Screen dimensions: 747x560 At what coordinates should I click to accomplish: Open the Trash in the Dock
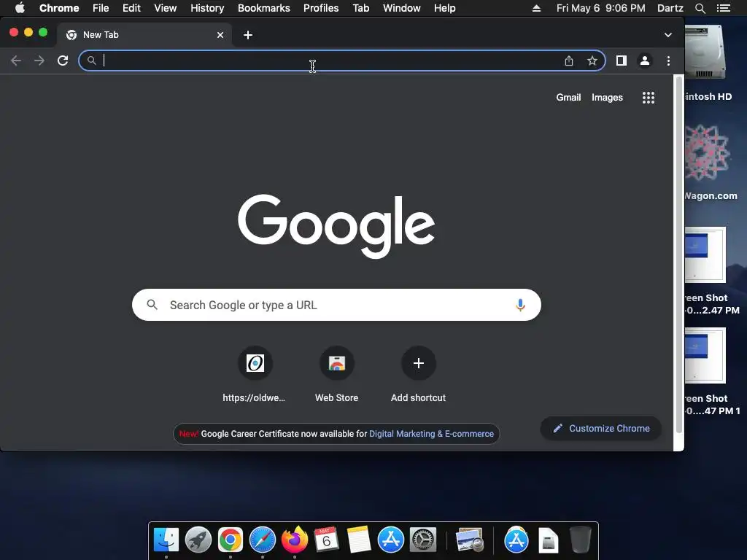pyautogui.click(x=580, y=540)
